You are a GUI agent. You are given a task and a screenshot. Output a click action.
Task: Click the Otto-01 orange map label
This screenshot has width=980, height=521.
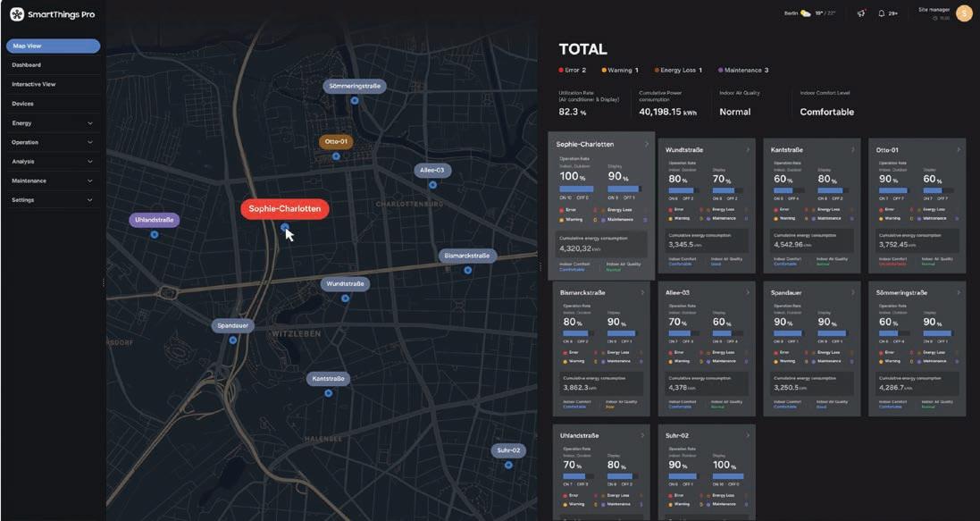[x=336, y=142]
